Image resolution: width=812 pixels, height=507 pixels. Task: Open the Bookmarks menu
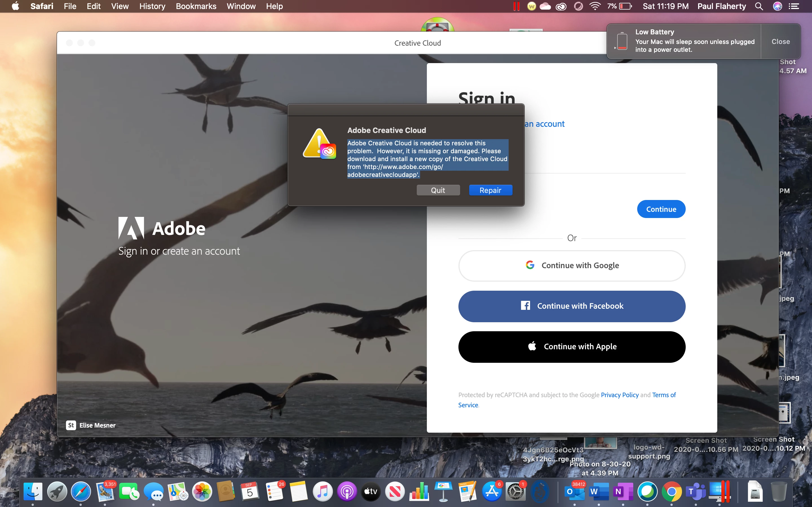click(x=196, y=6)
